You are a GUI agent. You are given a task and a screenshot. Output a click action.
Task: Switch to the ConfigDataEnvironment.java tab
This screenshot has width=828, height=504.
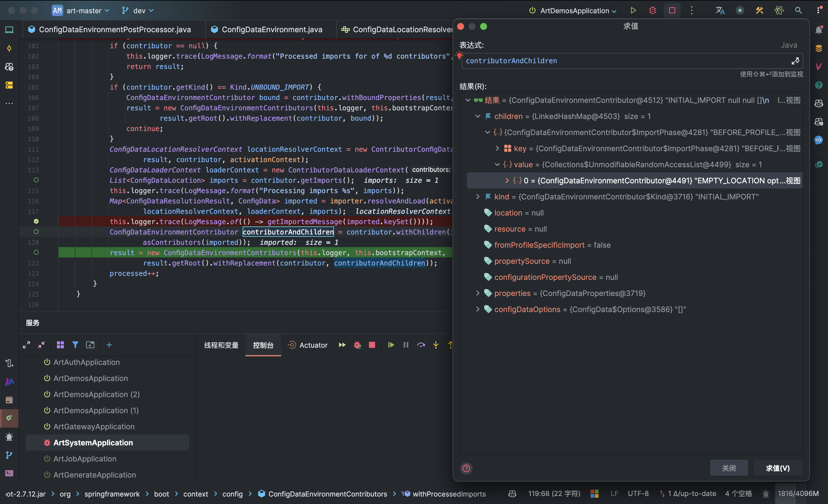tap(271, 30)
